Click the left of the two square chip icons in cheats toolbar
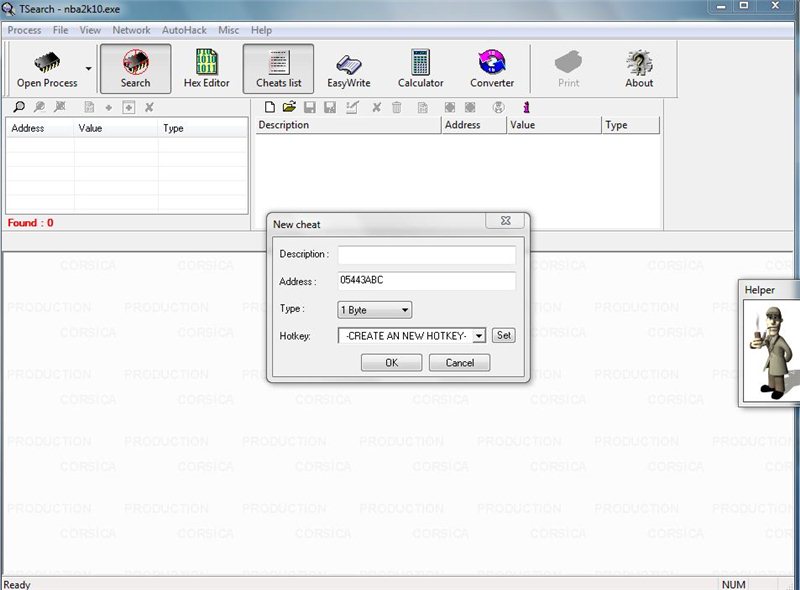 [x=449, y=107]
